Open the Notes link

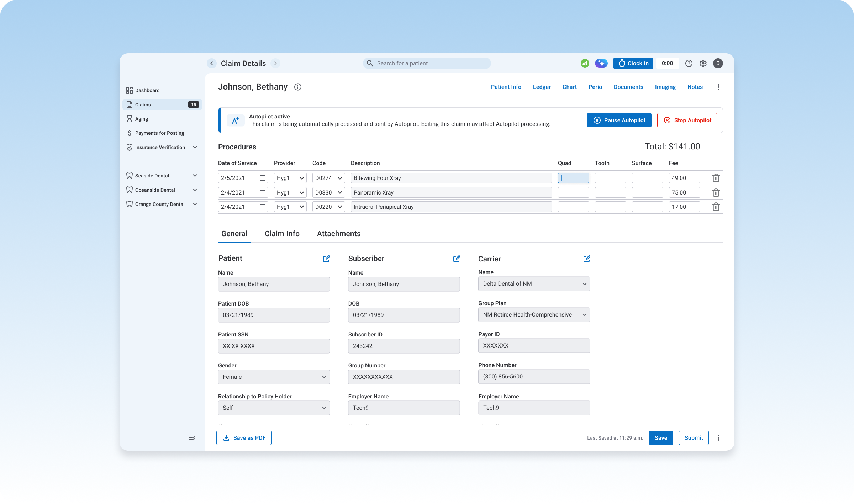tap(695, 87)
